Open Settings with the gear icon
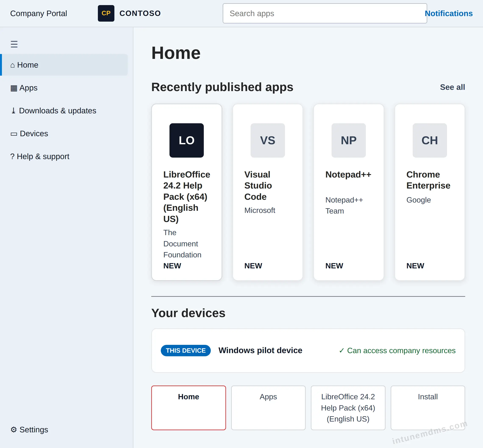The image size is (483, 448). 29,430
